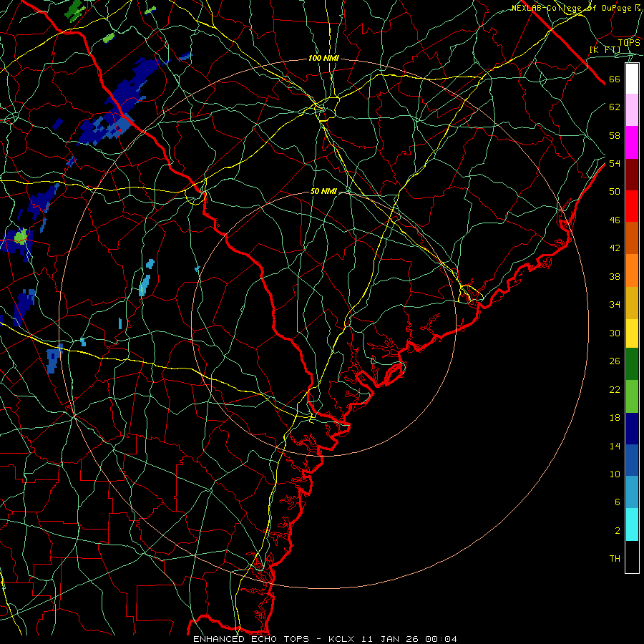644x644 pixels.
Task: Click the legend value "54"
Action: 615,163
